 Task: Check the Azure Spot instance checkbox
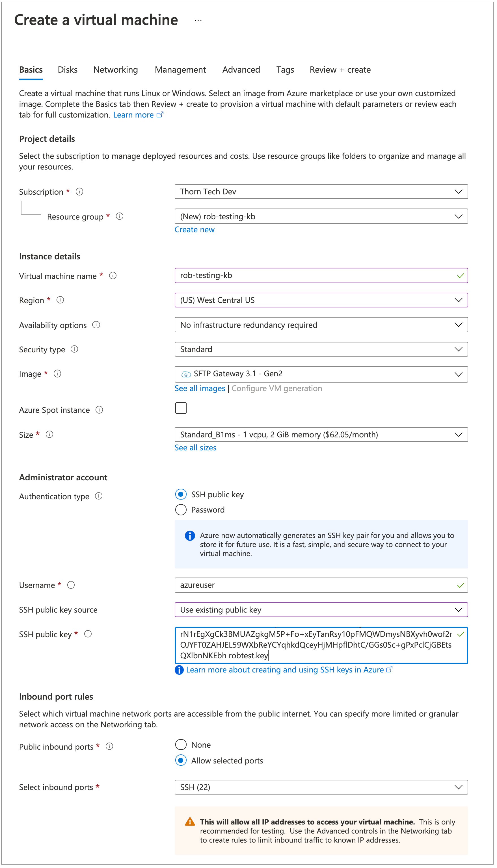tap(181, 408)
